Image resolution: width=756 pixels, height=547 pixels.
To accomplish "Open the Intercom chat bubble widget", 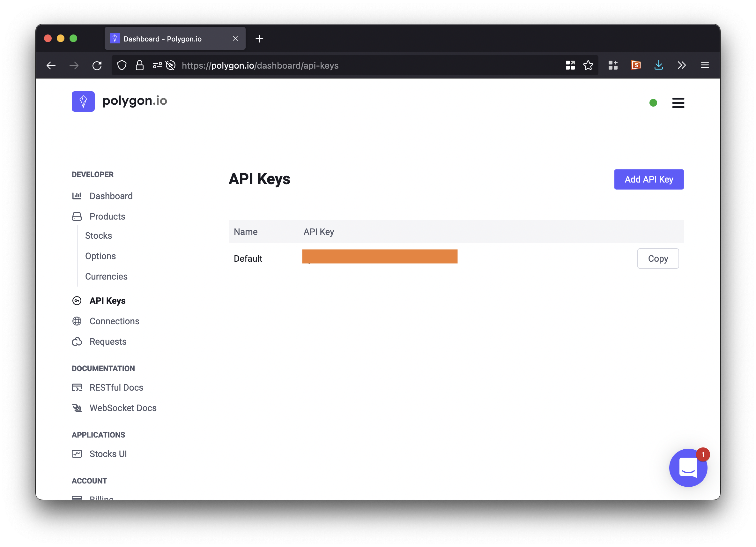I will [688, 467].
